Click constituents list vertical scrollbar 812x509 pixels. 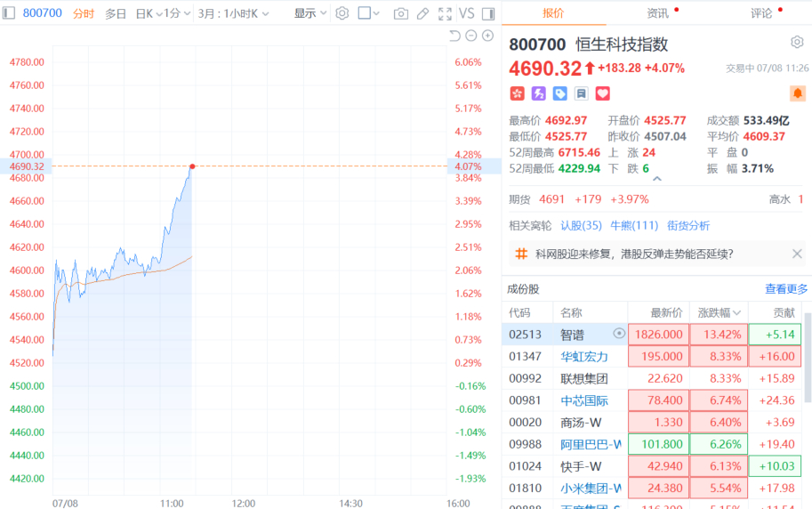(808, 357)
